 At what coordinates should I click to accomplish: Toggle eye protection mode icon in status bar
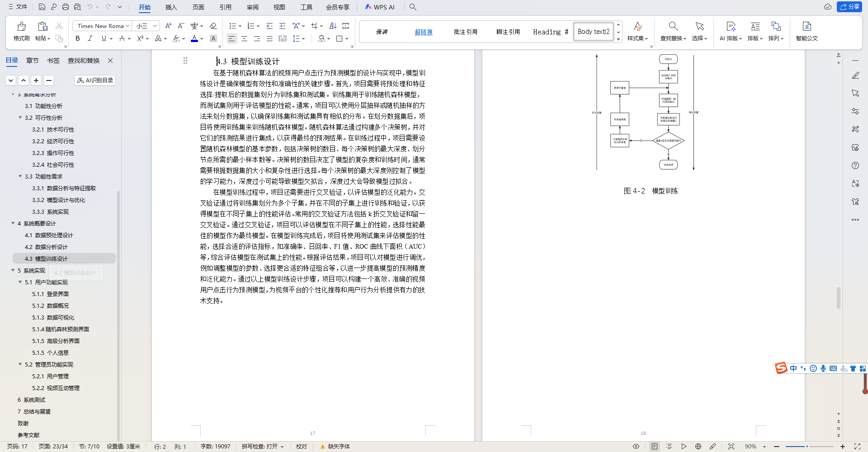636,447
